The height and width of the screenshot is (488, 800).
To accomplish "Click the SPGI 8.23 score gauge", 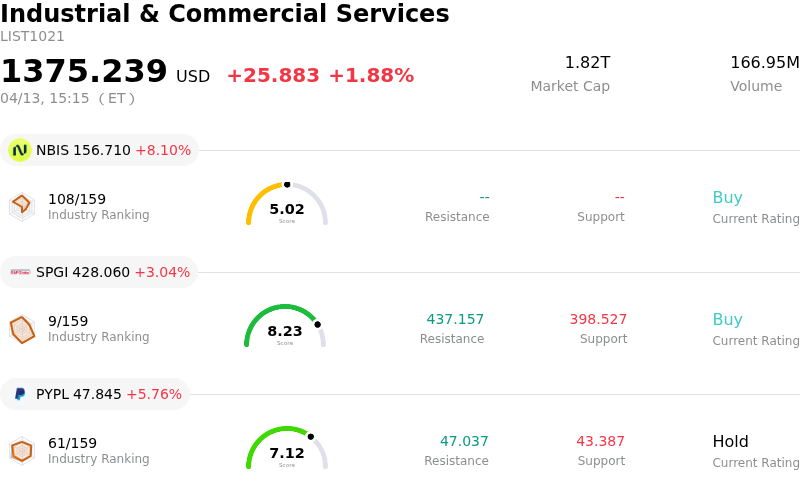I will coord(285,327).
